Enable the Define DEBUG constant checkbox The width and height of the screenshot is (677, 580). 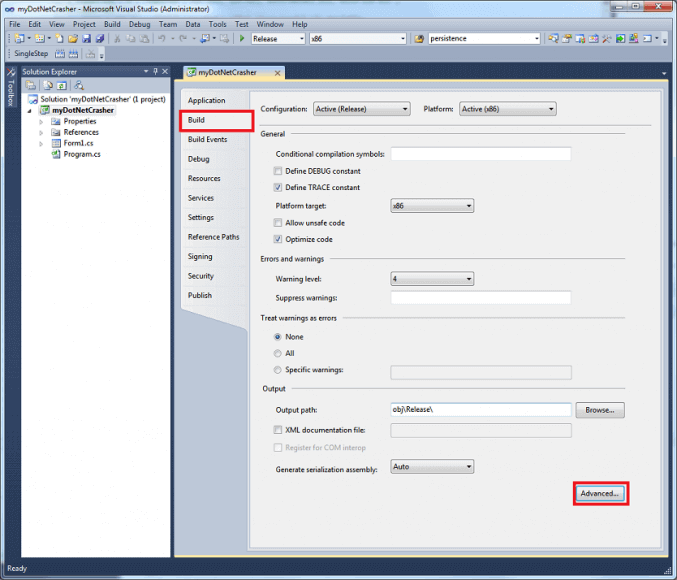click(278, 171)
